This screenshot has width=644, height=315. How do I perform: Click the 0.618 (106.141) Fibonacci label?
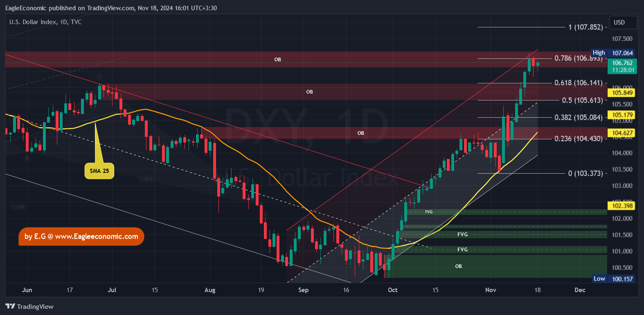tap(578, 83)
